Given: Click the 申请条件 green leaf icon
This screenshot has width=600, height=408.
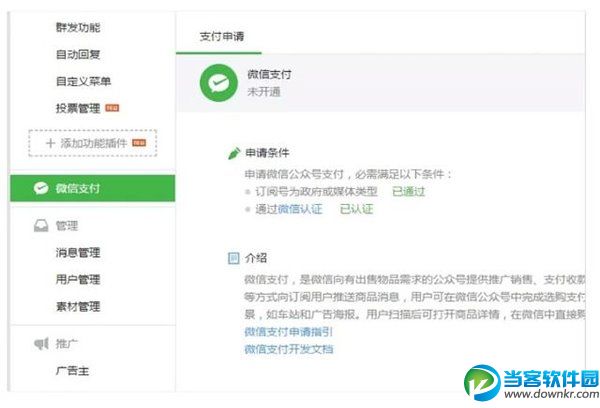Looking at the screenshot, I should [x=233, y=153].
